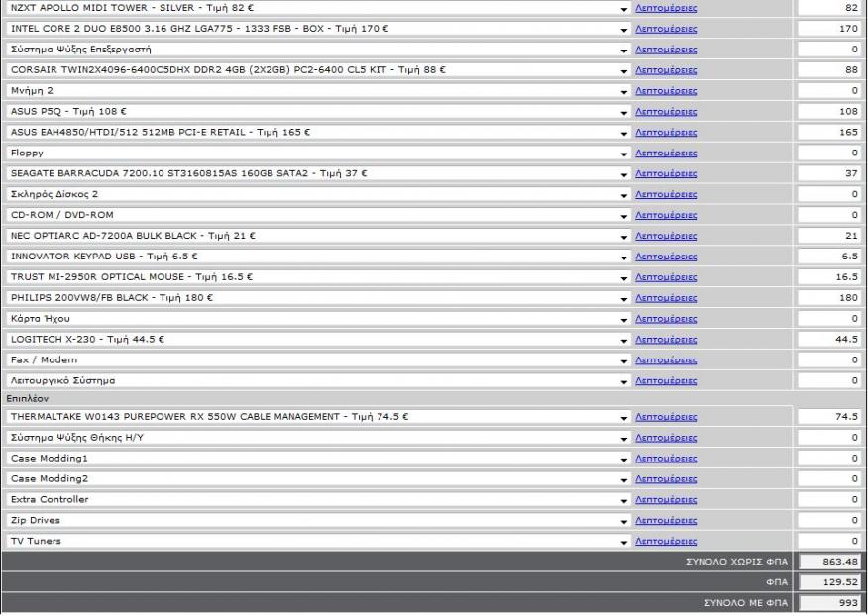This screenshot has width=868, height=616.
Task: Click the price field showing 180
Action: coord(829,298)
